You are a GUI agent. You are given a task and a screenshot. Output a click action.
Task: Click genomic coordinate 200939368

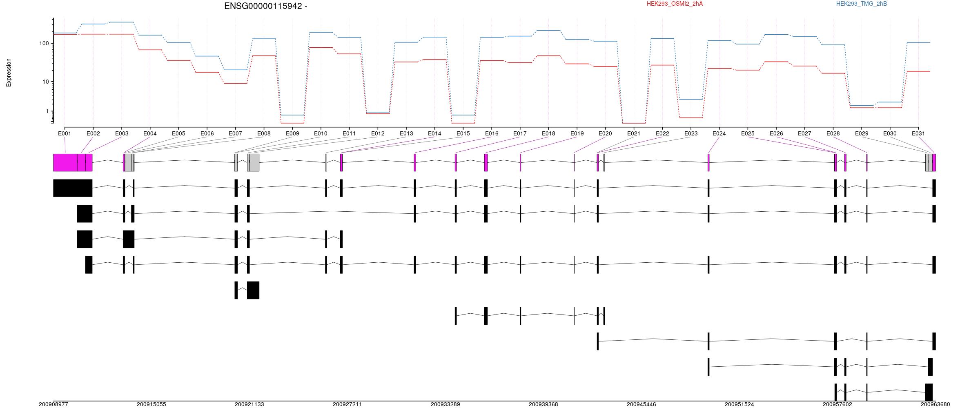pos(543,405)
